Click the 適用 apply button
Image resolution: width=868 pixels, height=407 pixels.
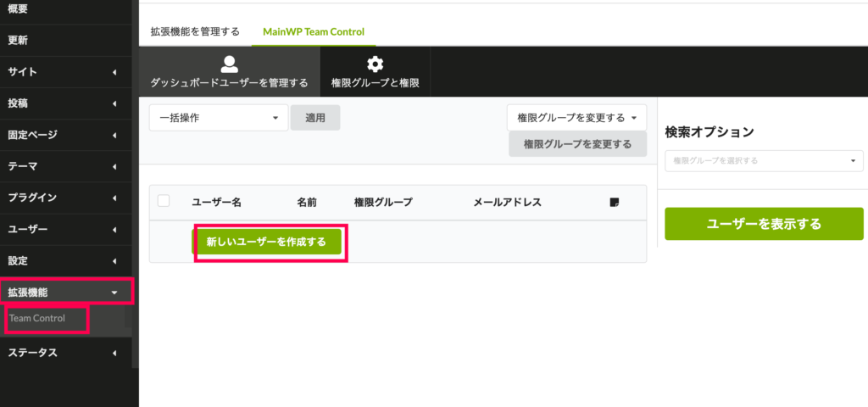(x=315, y=118)
